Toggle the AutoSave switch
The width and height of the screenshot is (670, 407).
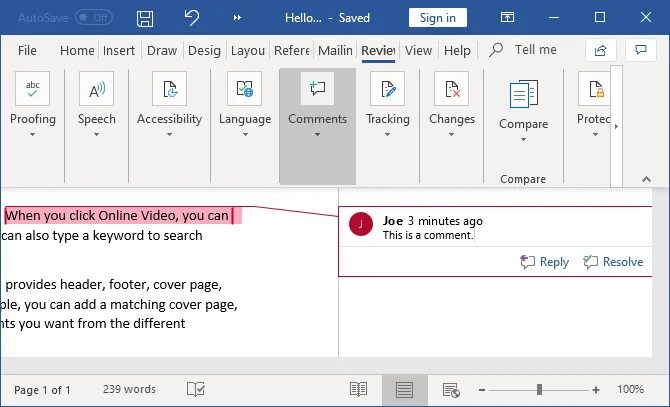pos(94,18)
